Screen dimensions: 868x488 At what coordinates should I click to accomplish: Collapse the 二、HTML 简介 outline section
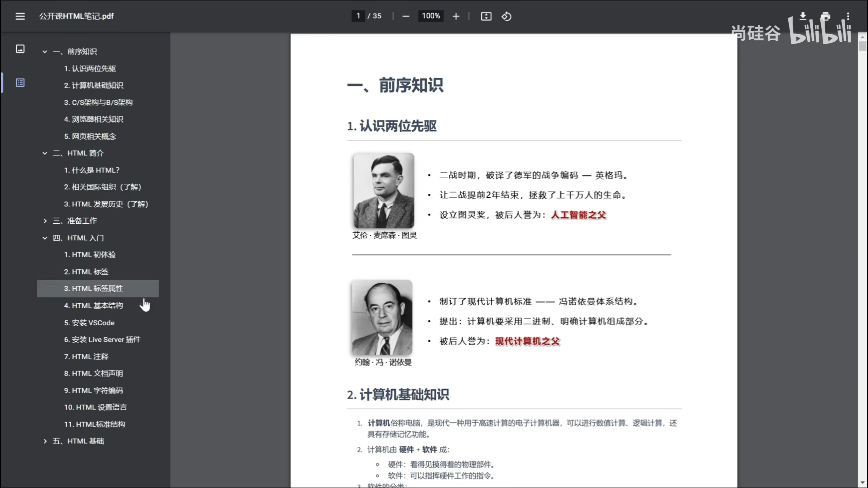(x=45, y=153)
